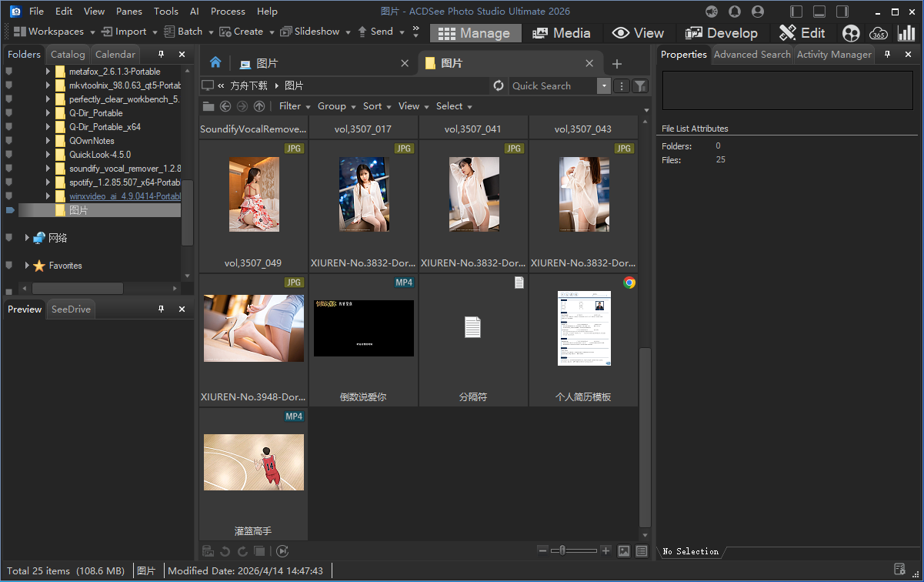Open the Sort dropdown

coord(372,105)
